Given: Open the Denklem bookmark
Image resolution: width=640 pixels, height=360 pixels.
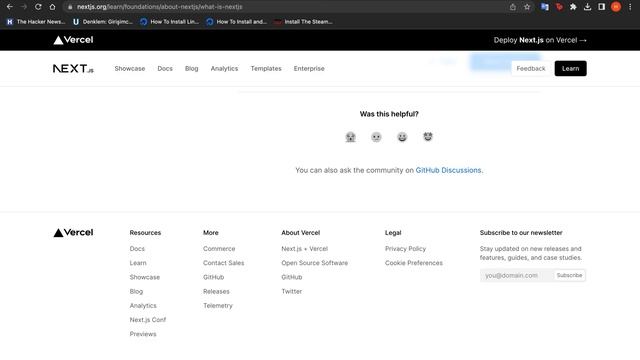Looking at the screenshot, I should (103, 22).
